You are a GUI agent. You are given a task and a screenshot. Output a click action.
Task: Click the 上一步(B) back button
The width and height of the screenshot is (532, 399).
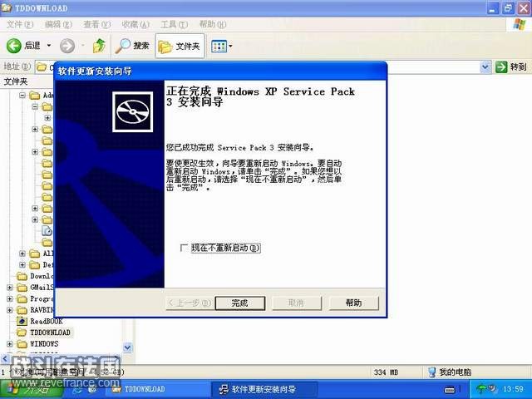point(190,303)
